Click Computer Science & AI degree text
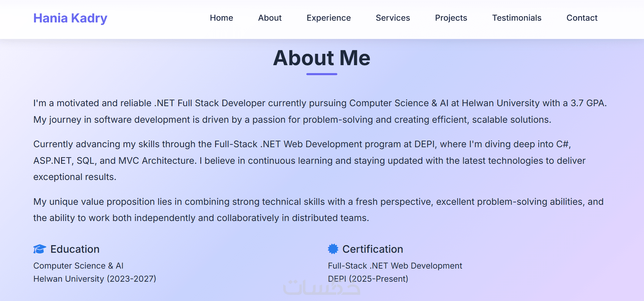The image size is (644, 301). click(78, 266)
